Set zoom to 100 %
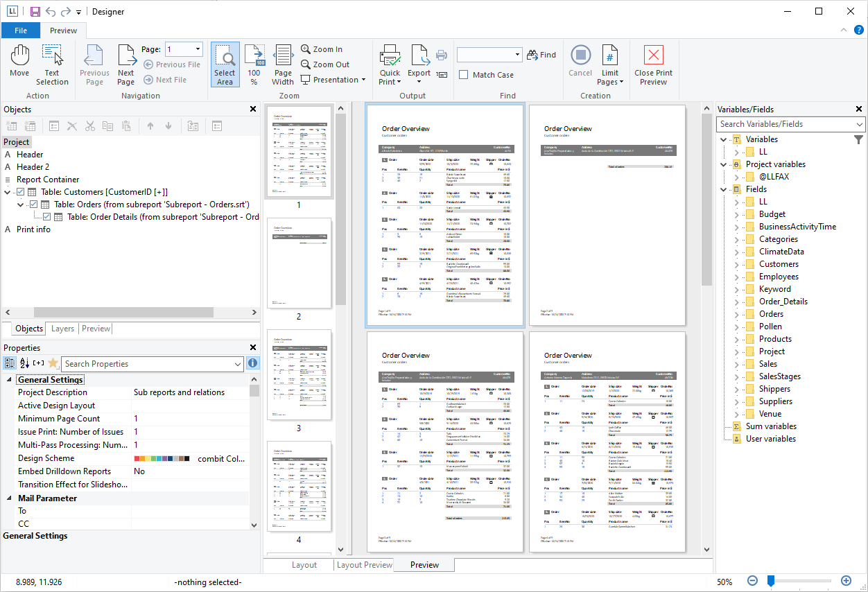 [254, 64]
